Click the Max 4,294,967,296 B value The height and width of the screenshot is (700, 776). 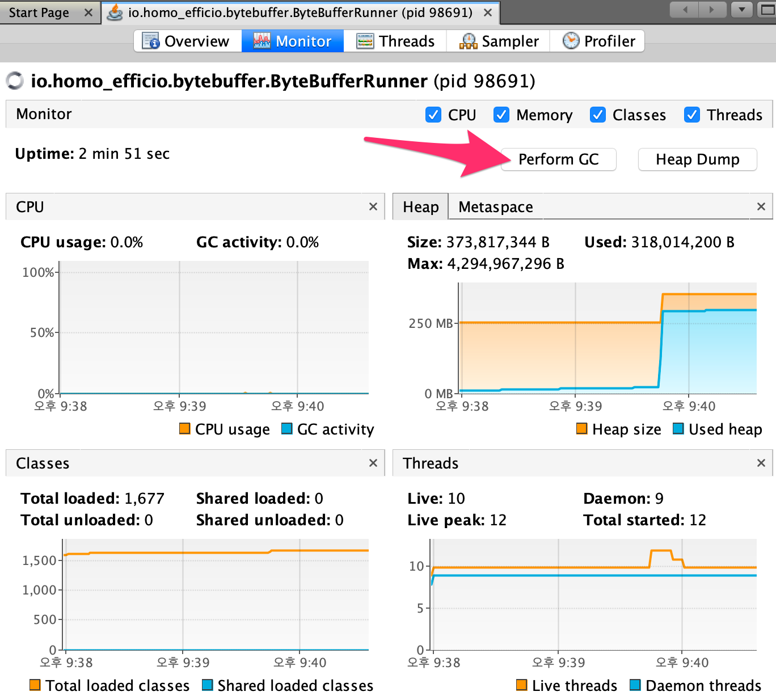tap(486, 264)
